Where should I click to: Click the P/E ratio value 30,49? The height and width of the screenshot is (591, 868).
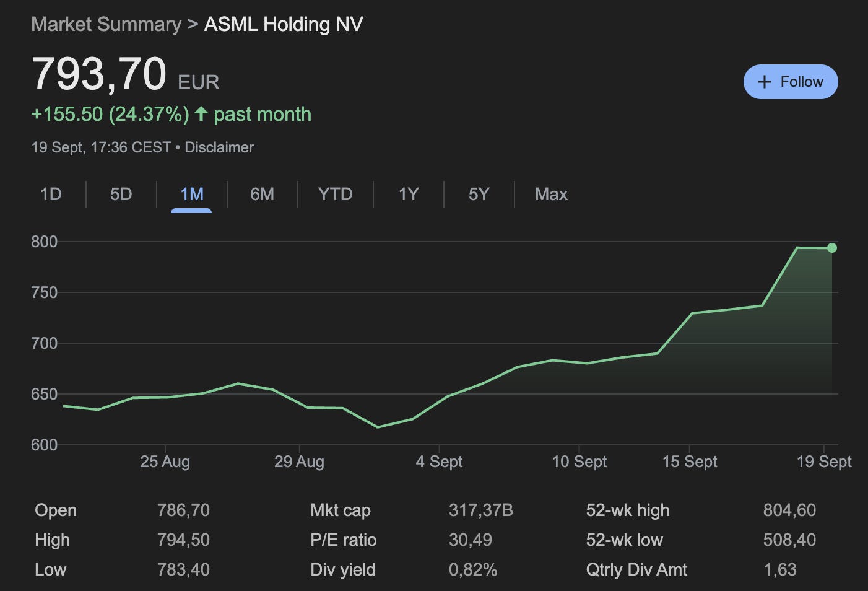[471, 540]
